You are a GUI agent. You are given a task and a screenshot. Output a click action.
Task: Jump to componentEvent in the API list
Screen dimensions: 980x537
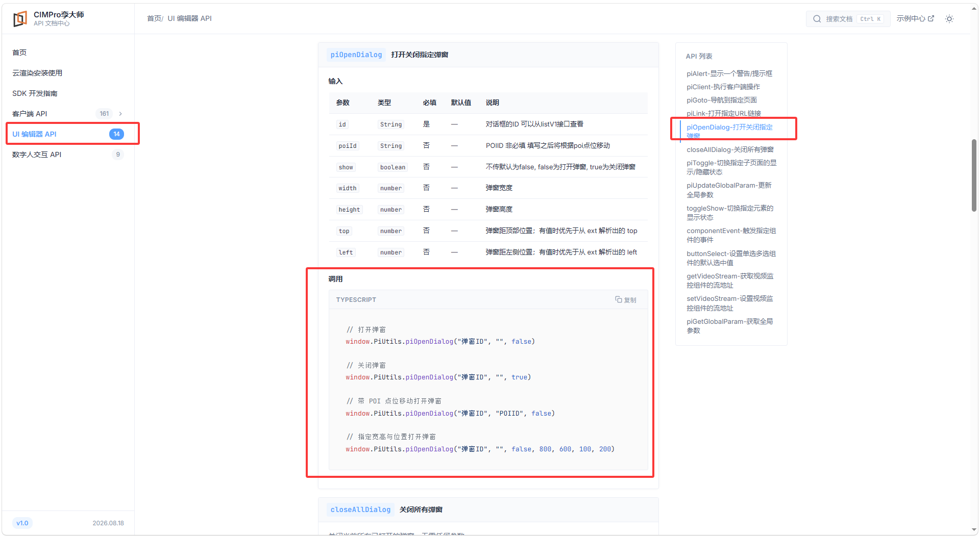point(731,235)
